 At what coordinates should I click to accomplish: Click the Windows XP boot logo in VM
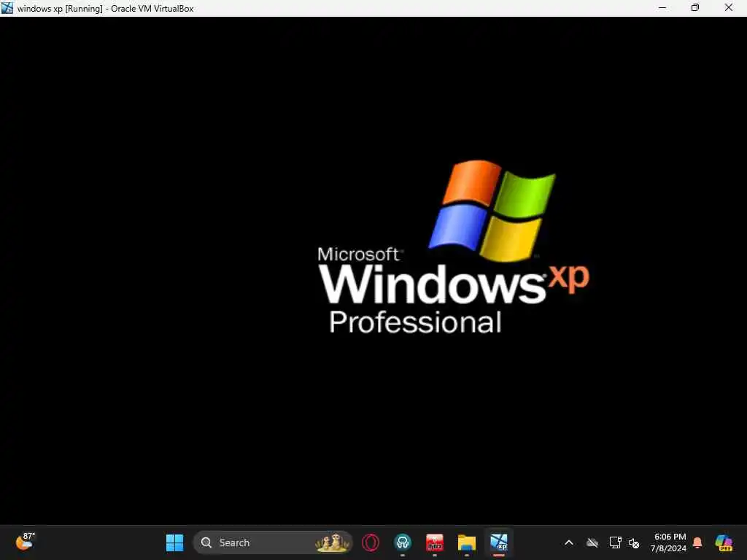454,246
